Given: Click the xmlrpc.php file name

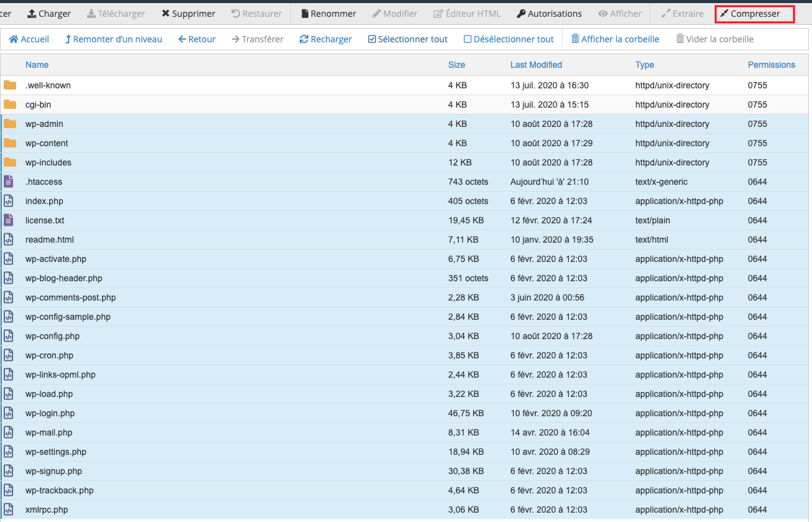Looking at the screenshot, I should click(x=47, y=510).
